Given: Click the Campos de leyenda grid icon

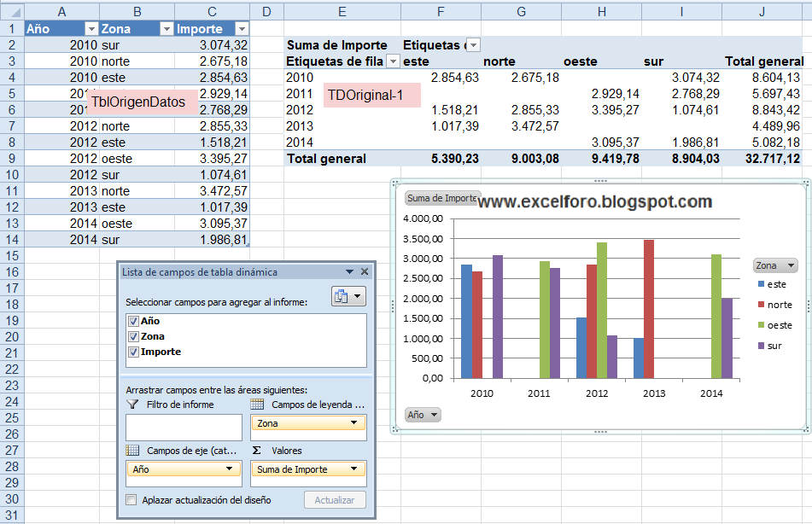Looking at the screenshot, I should 258,403.
